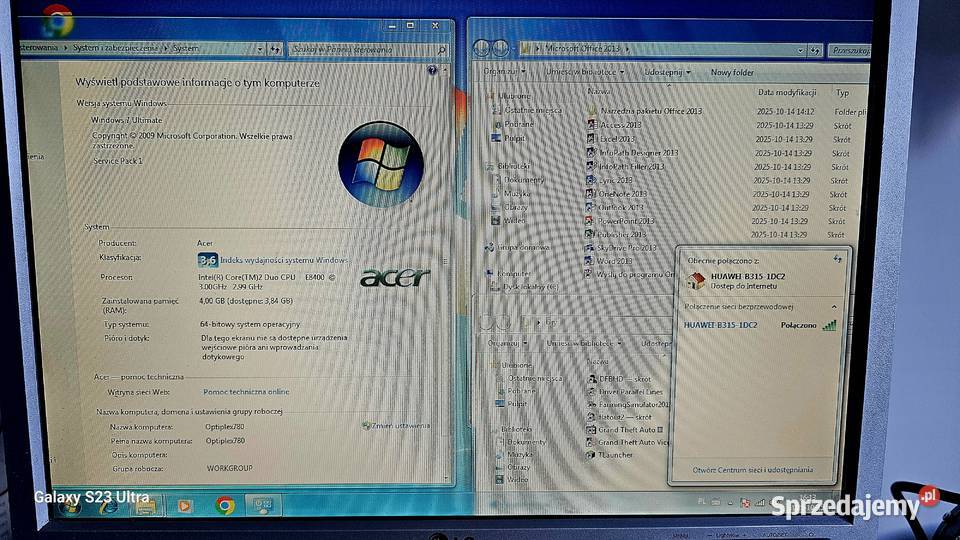Refresh the wireless network list

(x=837, y=259)
